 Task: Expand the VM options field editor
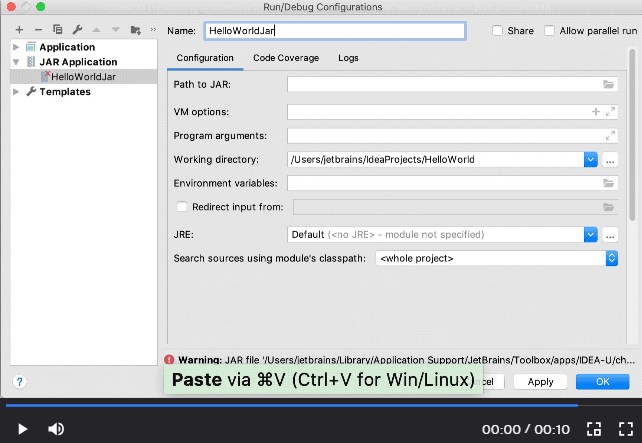tap(610, 111)
